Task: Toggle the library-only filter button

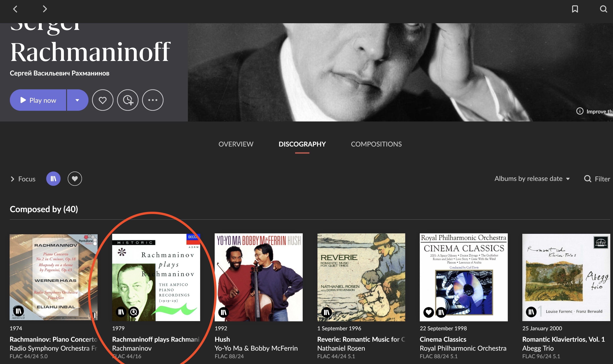Action: point(53,179)
